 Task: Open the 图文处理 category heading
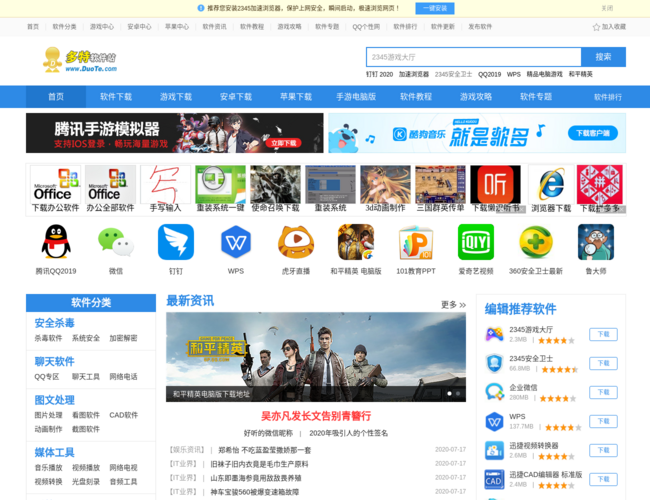[x=54, y=400]
